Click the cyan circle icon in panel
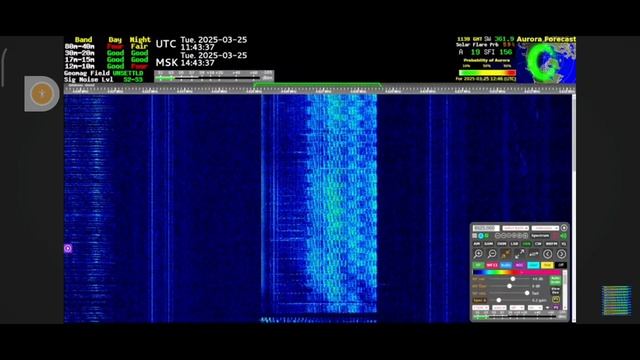The height and width of the screenshot is (360, 640). tap(481, 236)
